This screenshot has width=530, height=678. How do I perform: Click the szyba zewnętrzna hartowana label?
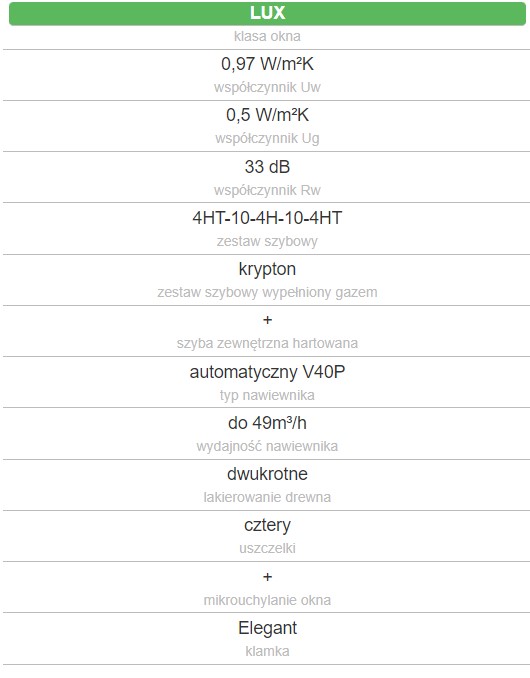(x=267, y=343)
